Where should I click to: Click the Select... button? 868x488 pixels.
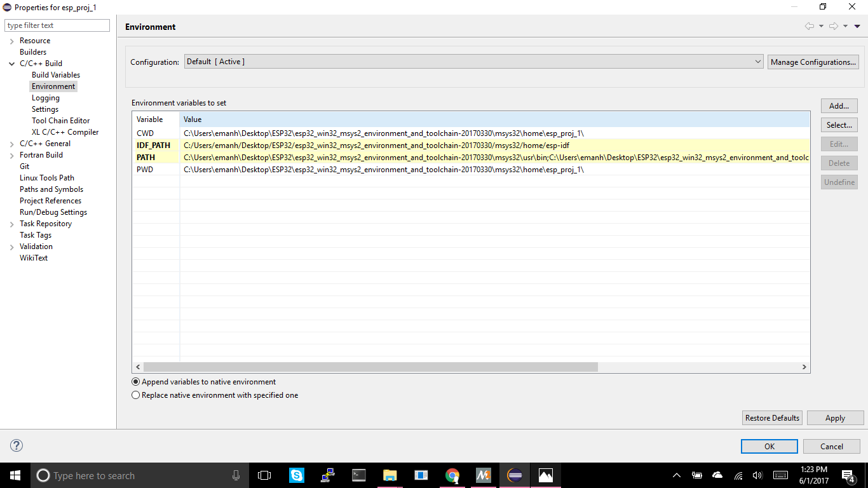click(839, 125)
